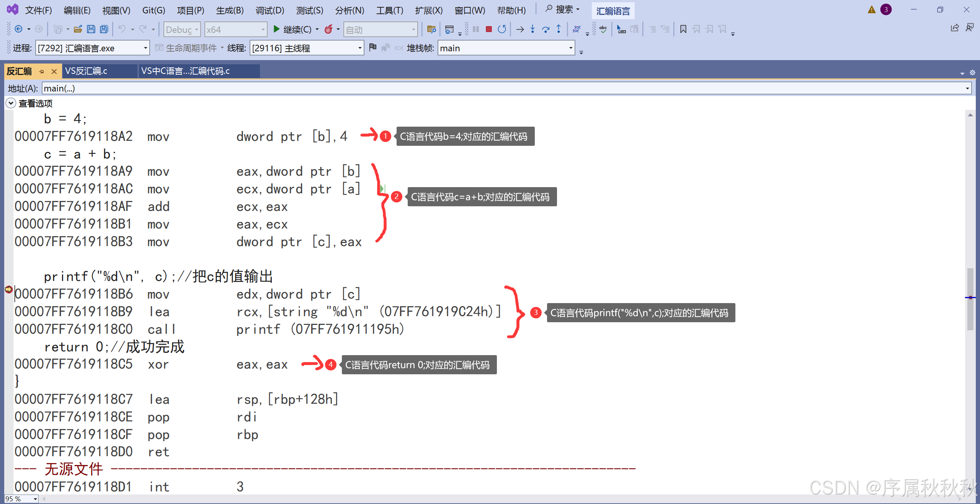Click the 搜索 search button
Viewport: 980px width, 504px height.
click(x=563, y=9)
